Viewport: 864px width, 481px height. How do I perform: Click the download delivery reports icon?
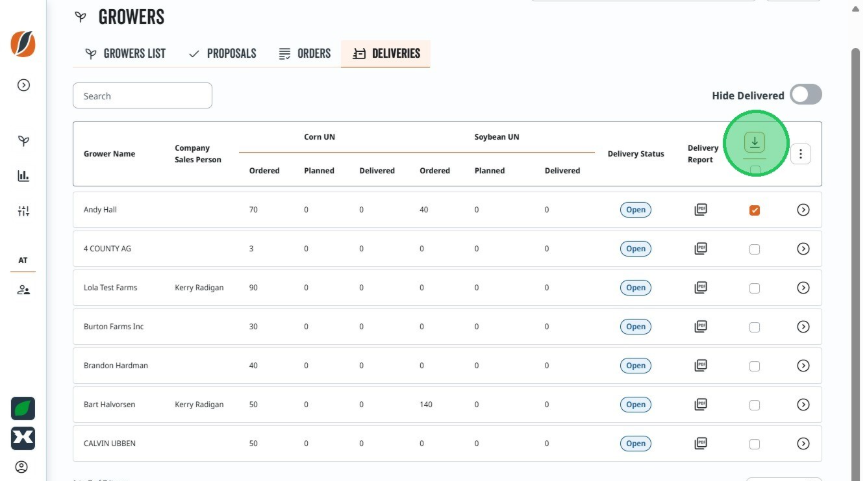click(754, 142)
